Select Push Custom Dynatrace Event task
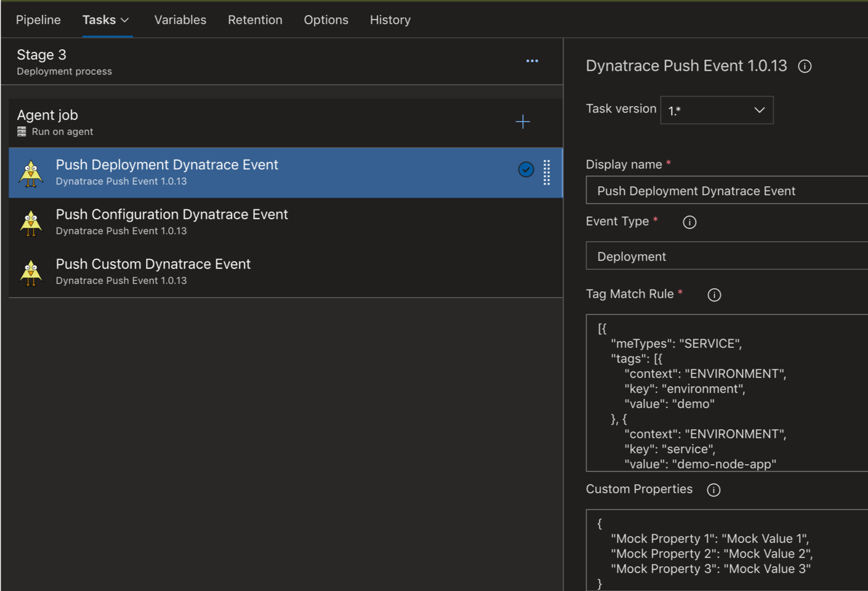This screenshot has width=868, height=591. pyautogui.click(x=286, y=272)
